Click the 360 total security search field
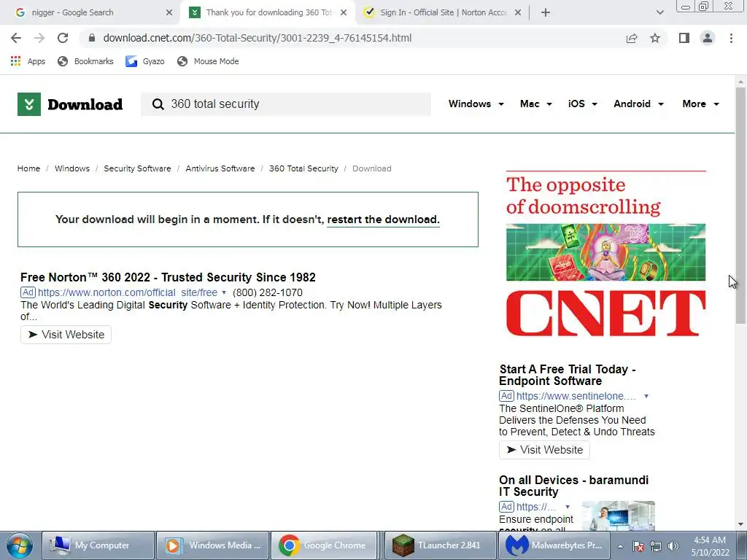Image resolution: width=747 pixels, height=560 pixels. pos(286,104)
